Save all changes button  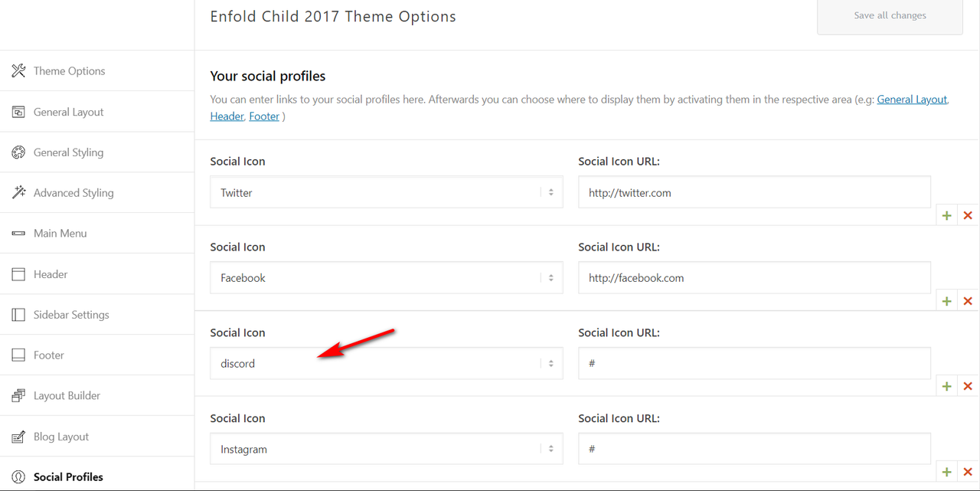[x=890, y=15]
